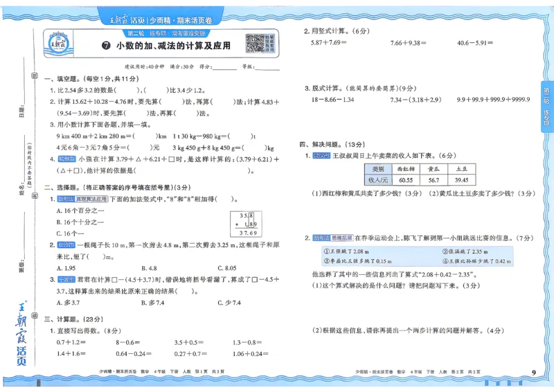Viewport: 554px width, 392px height.
Task: Select option B. 16个十分之一
Action: 80,222
